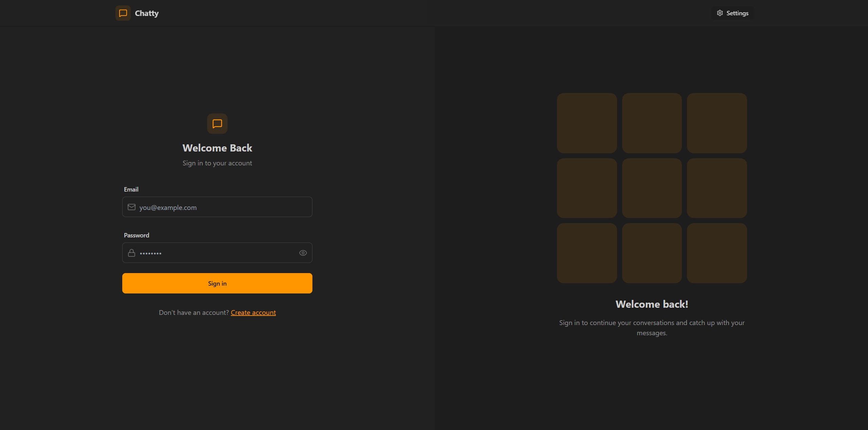
Task: Select the center tile of the grid
Action: (x=652, y=188)
